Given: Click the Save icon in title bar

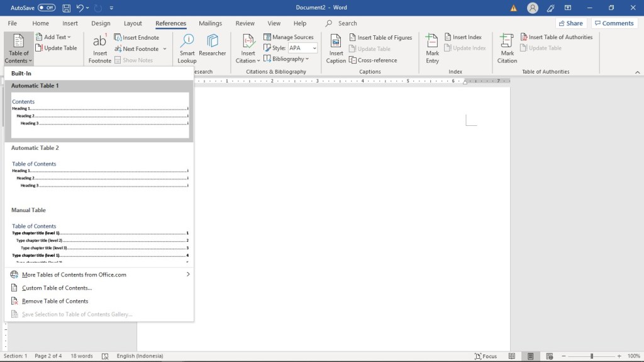Looking at the screenshot, I should (65, 8).
